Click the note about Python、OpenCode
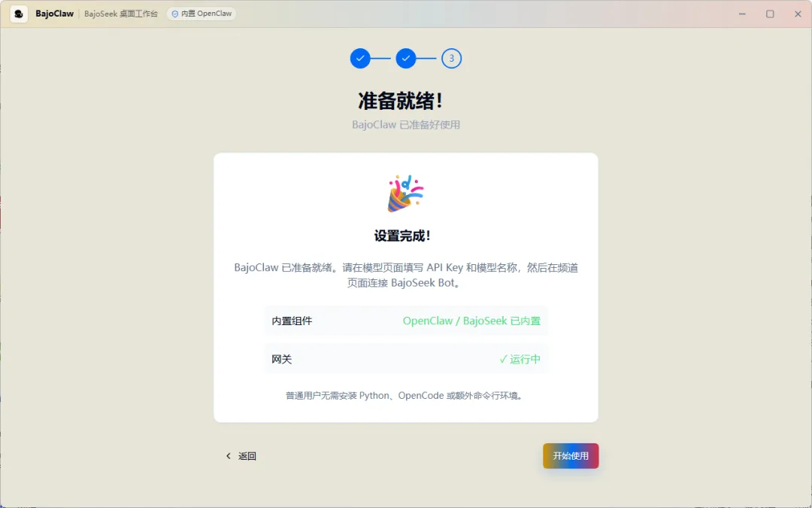 point(405,396)
